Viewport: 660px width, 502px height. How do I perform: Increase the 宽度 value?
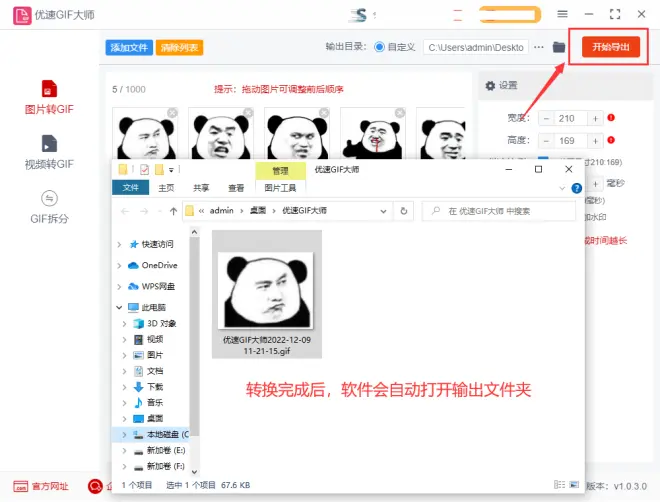(x=595, y=119)
